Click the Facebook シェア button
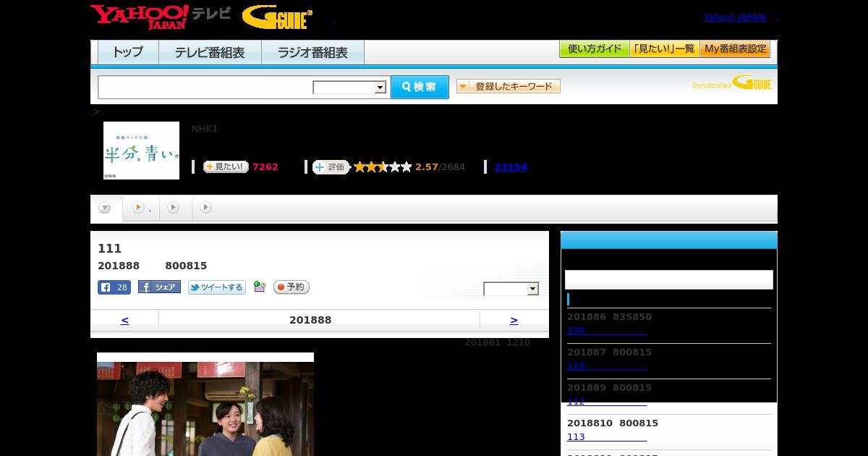The image size is (868, 456). pyautogui.click(x=159, y=287)
